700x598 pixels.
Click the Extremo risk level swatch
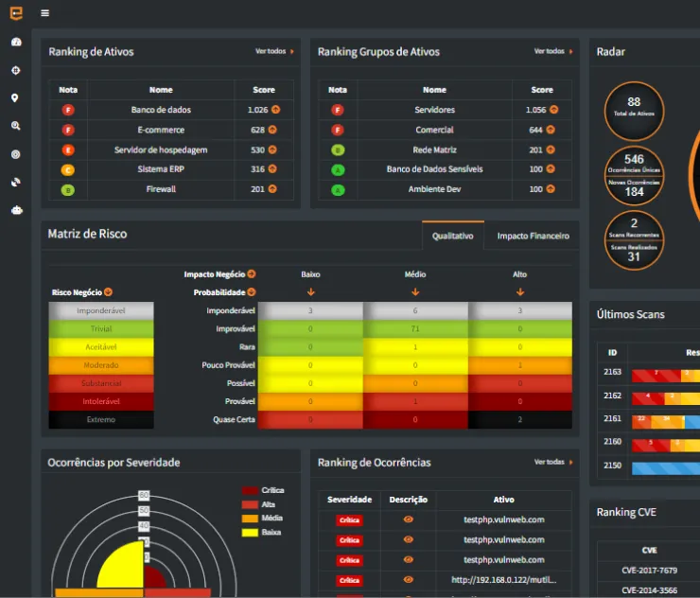tap(101, 419)
